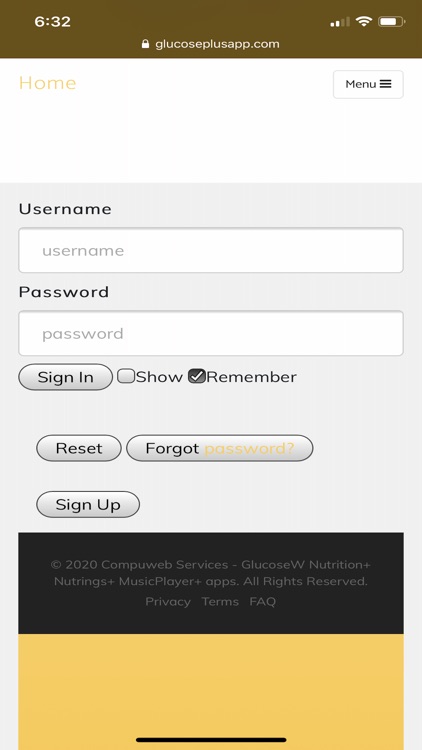Screen dimensions: 422x750
Task: Tap the Wi-Fi status icon
Action: (364, 22)
